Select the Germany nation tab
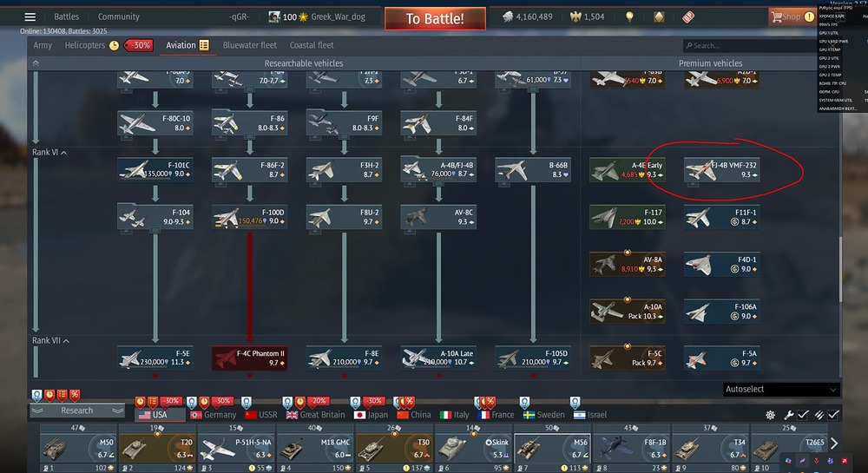 click(x=214, y=415)
